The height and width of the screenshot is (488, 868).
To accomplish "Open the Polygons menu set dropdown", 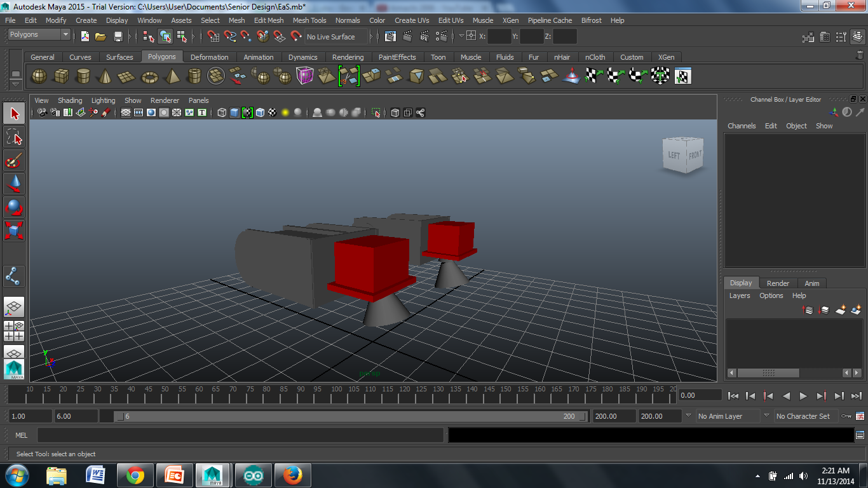I will pos(39,35).
